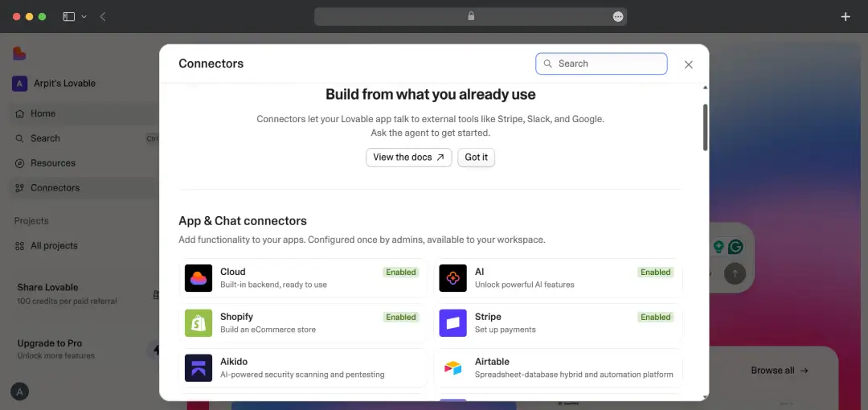Click the workspace avatar beside Arpit's Lovable
This screenshot has height=410, width=868.
(x=19, y=84)
